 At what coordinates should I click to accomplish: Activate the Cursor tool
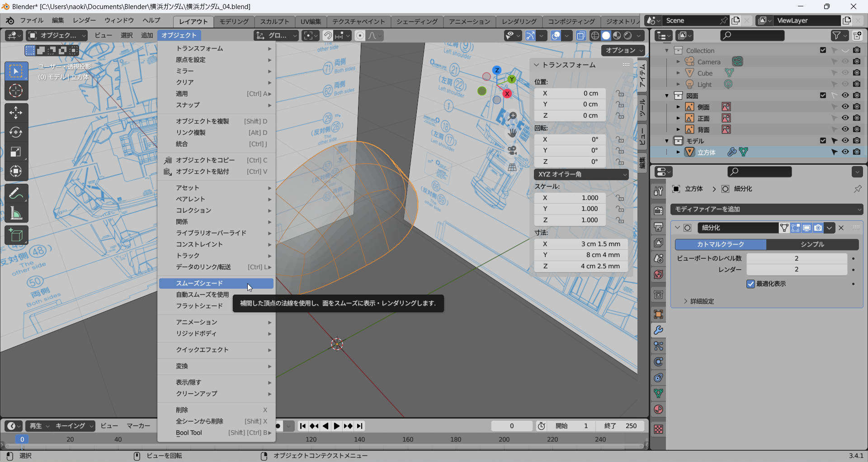16,91
